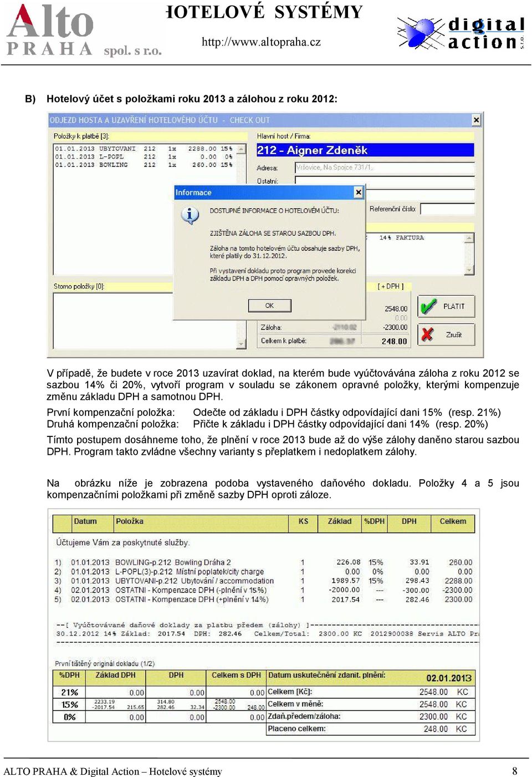Click the '0%' row in the DPH summary table

coord(159,717)
